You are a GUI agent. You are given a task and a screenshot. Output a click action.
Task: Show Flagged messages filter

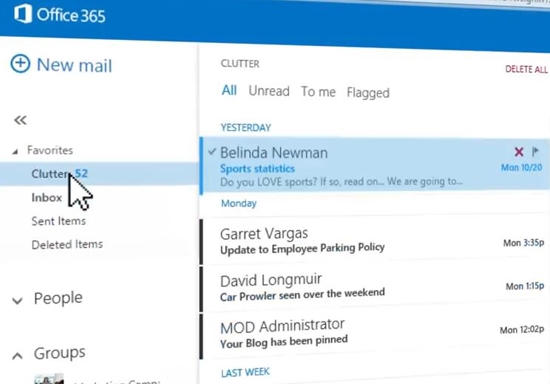point(368,93)
